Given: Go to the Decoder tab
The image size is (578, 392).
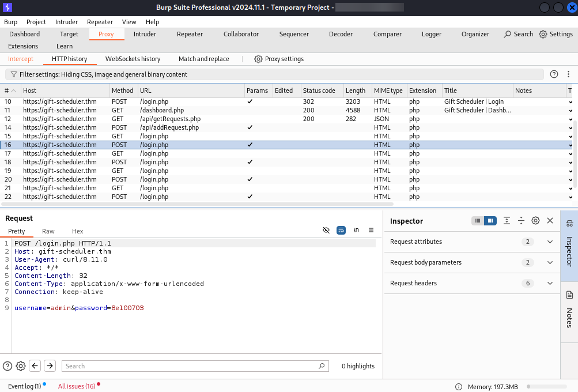Looking at the screenshot, I should [341, 34].
